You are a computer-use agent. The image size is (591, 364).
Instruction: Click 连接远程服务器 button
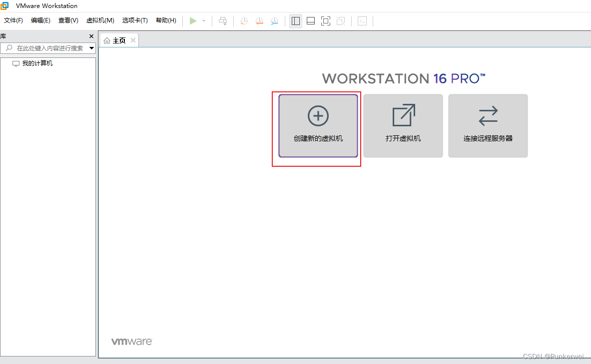point(488,126)
